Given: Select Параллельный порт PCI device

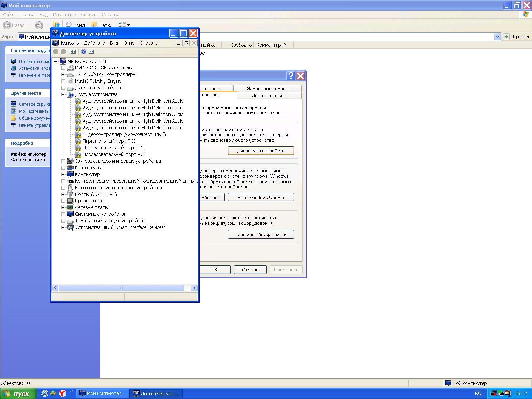Looking at the screenshot, I should click(x=109, y=141).
